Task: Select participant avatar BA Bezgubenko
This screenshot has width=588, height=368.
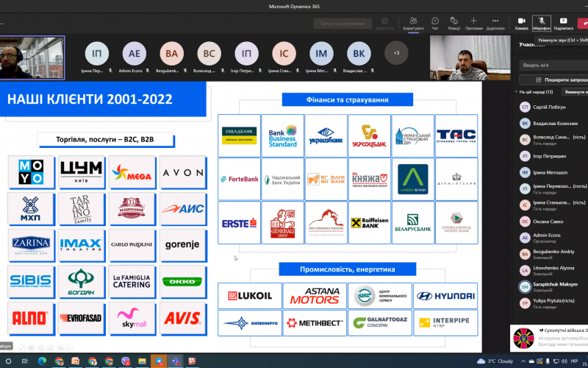Action: point(172,54)
